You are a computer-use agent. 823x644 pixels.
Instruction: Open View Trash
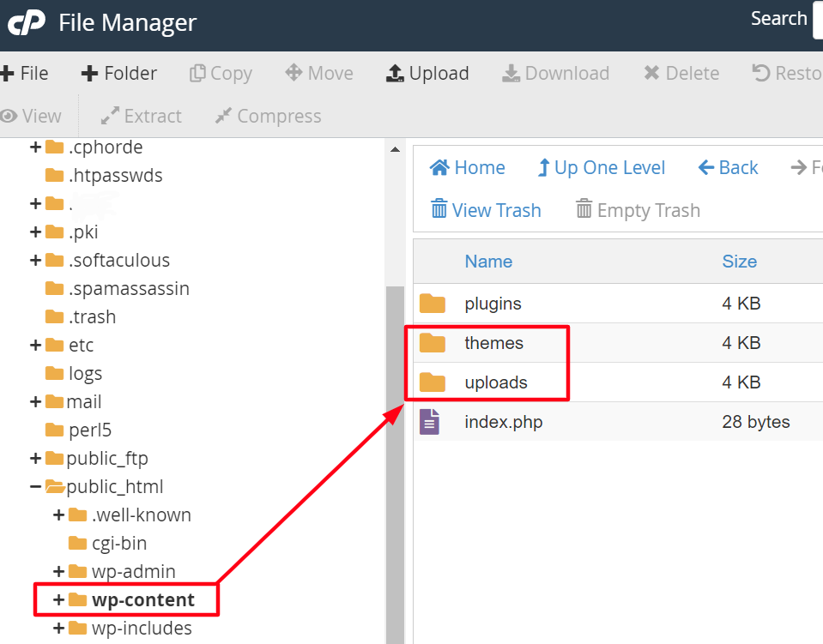click(x=486, y=210)
